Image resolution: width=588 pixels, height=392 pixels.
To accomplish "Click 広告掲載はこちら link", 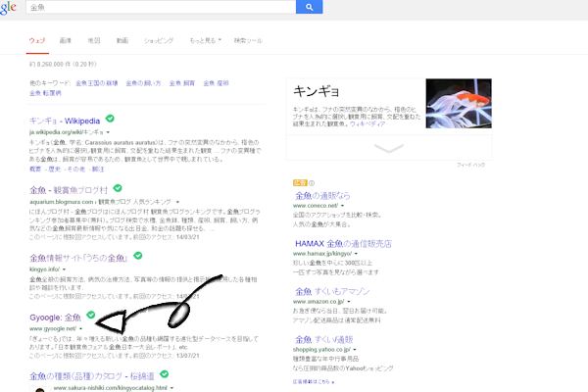I will click(x=314, y=381).
